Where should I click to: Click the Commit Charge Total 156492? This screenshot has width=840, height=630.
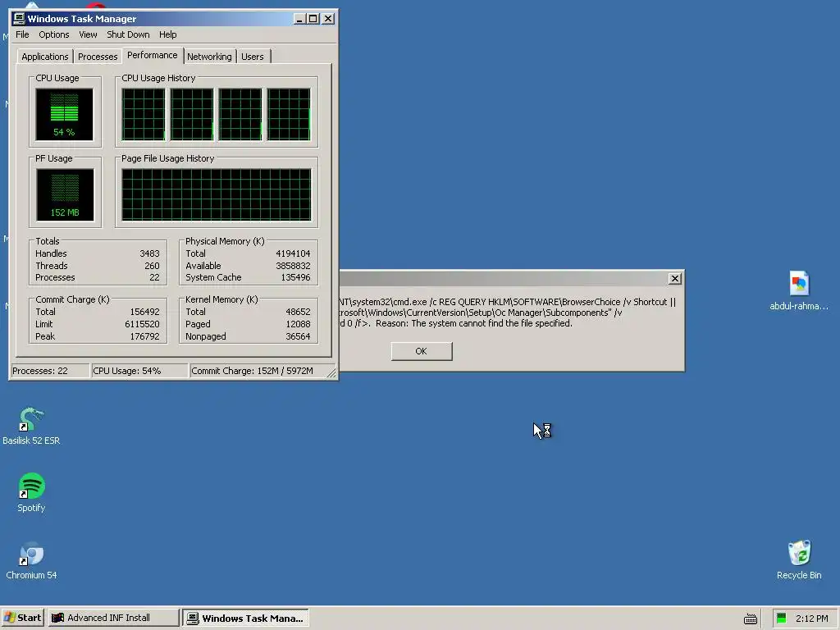[x=144, y=312]
